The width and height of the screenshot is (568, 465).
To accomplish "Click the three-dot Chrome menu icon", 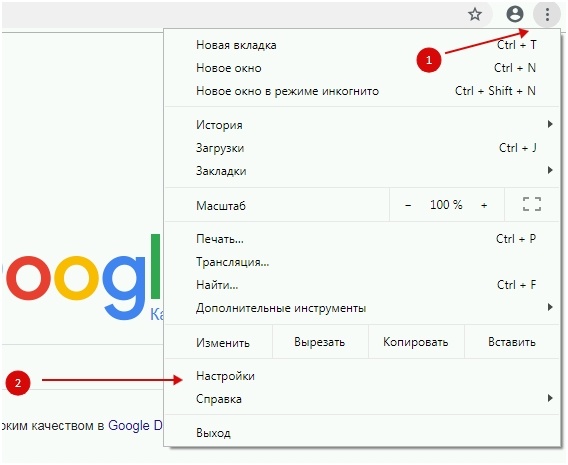I will [x=547, y=14].
